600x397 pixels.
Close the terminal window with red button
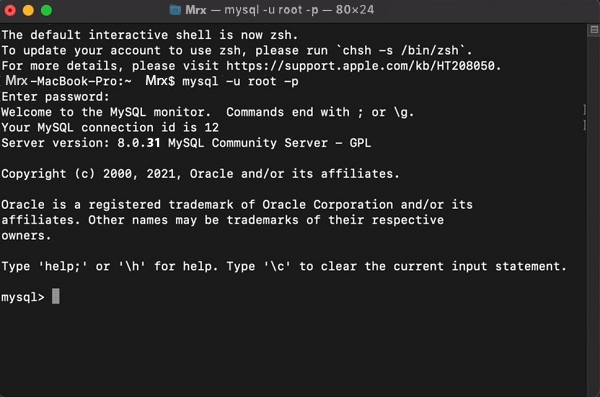click(x=10, y=10)
